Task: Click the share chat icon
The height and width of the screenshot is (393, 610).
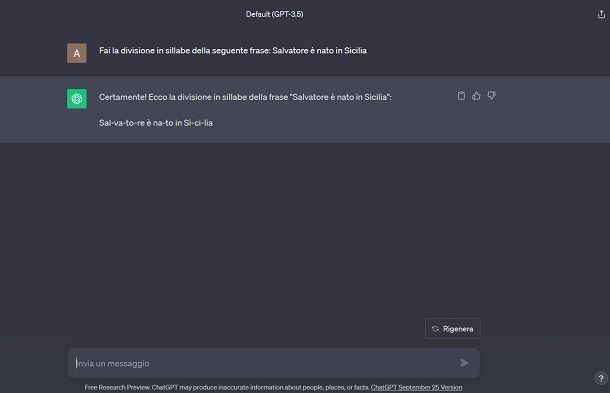Action: (x=601, y=14)
